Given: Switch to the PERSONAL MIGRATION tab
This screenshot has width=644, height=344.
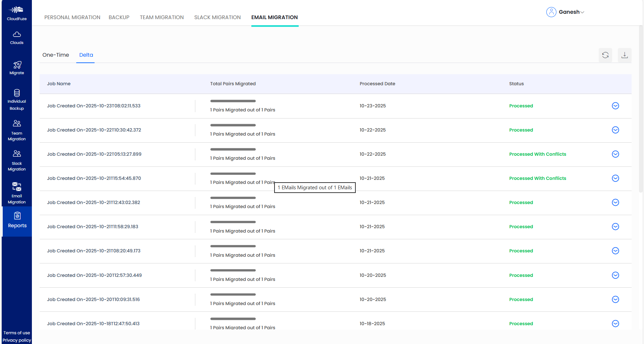Looking at the screenshot, I should click(x=72, y=17).
